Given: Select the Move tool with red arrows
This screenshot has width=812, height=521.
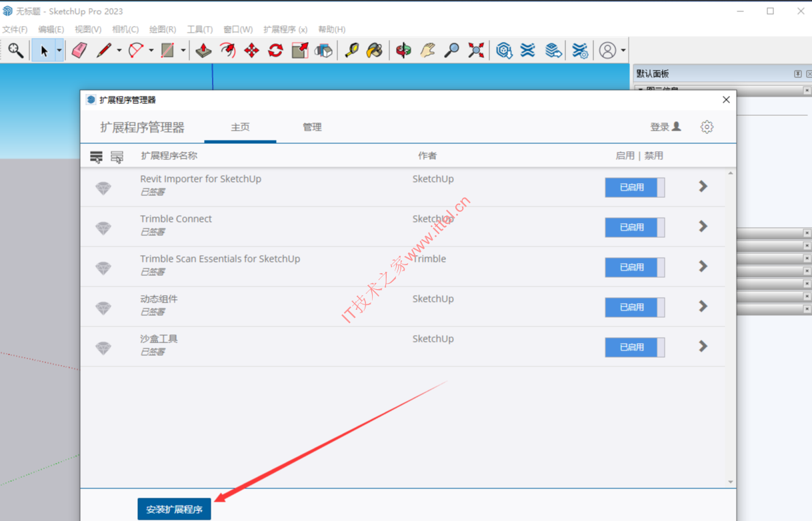Looking at the screenshot, I should tap(251, 50).
